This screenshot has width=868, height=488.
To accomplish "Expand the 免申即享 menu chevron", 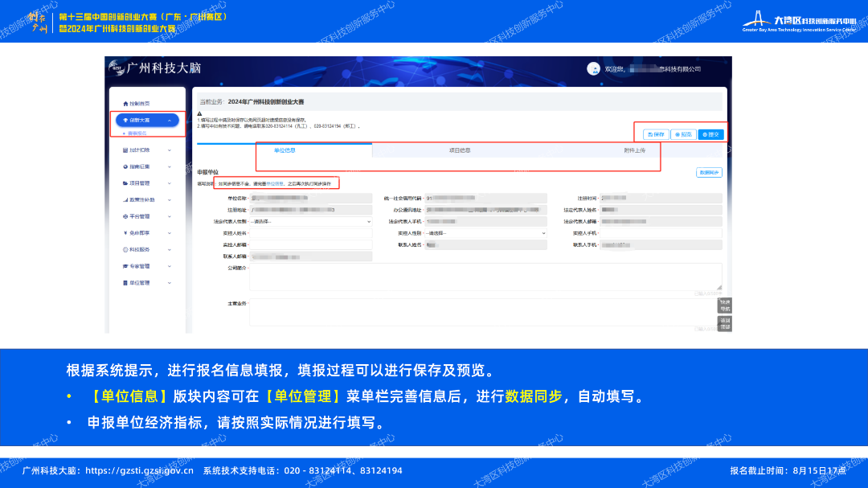I will click(x=170, y=233).
